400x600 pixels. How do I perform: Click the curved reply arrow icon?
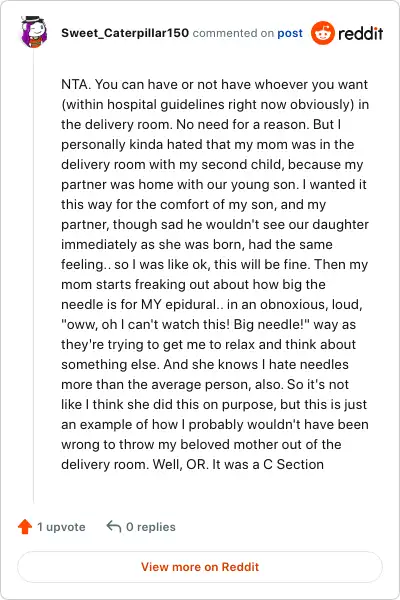(114, 526)
